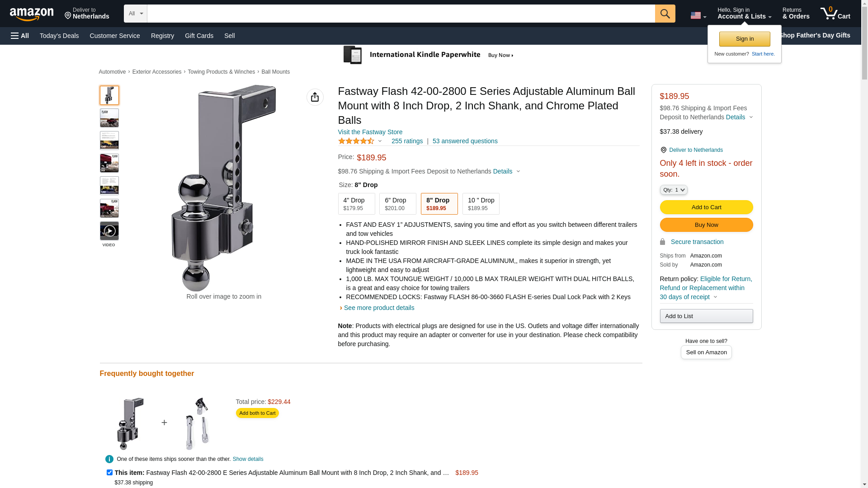Viewport: 868px width, 488px height.
Task: Click the share icon on product image
Action: 315,97
